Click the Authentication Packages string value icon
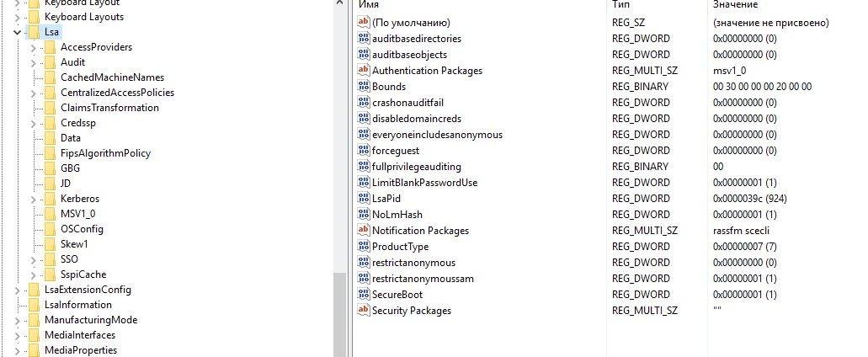The image size is (868, 357). (x=364, y=71)
